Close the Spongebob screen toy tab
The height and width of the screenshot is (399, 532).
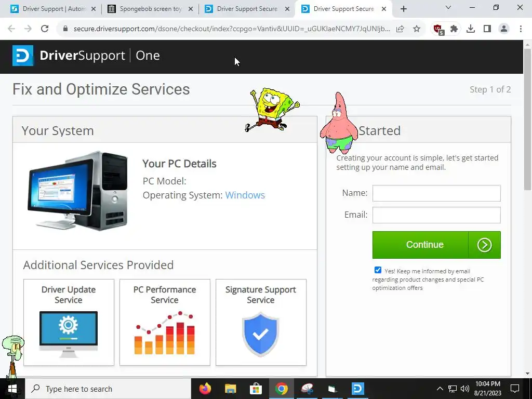click(191, 9)
